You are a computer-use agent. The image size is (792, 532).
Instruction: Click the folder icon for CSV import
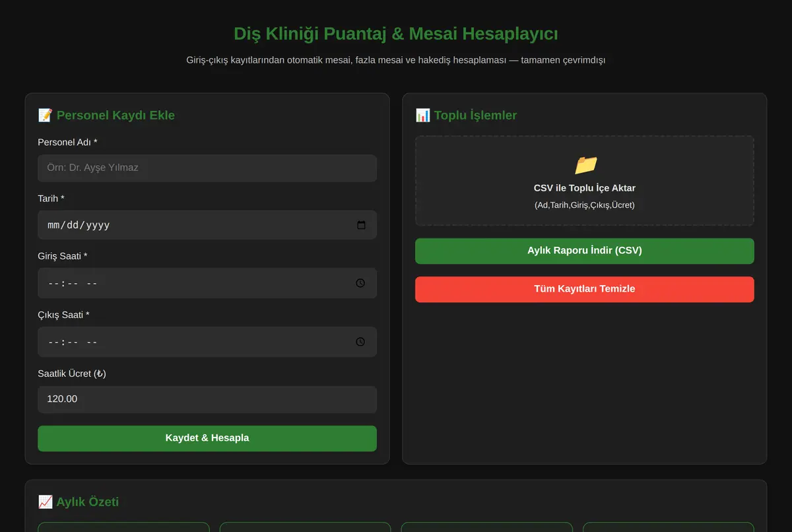pos(585,165)
